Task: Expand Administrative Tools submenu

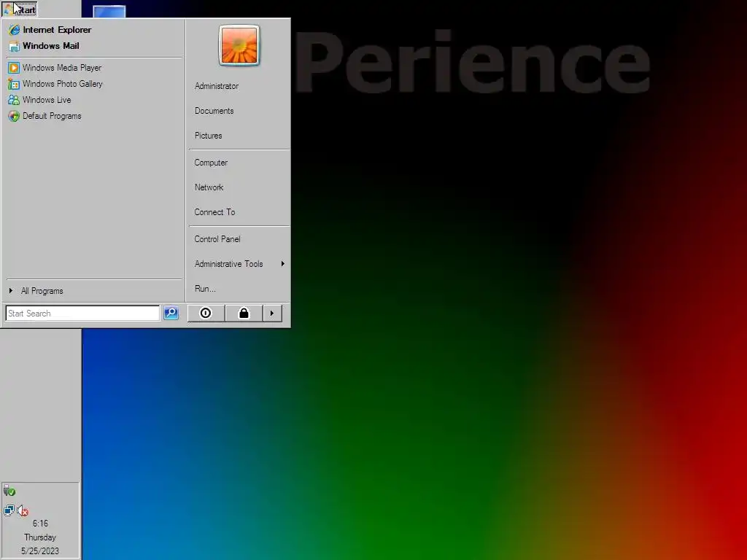Action: point(239,264)
